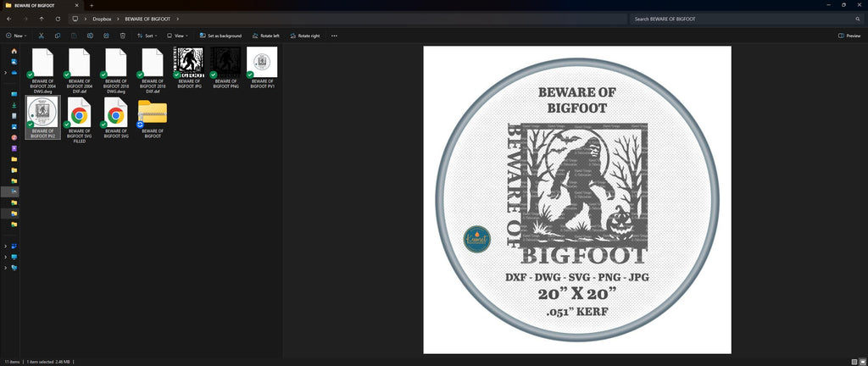This screenshot has height=366, width=868.
Task: Add a new tab with plus button
Action: coord(92,5)
